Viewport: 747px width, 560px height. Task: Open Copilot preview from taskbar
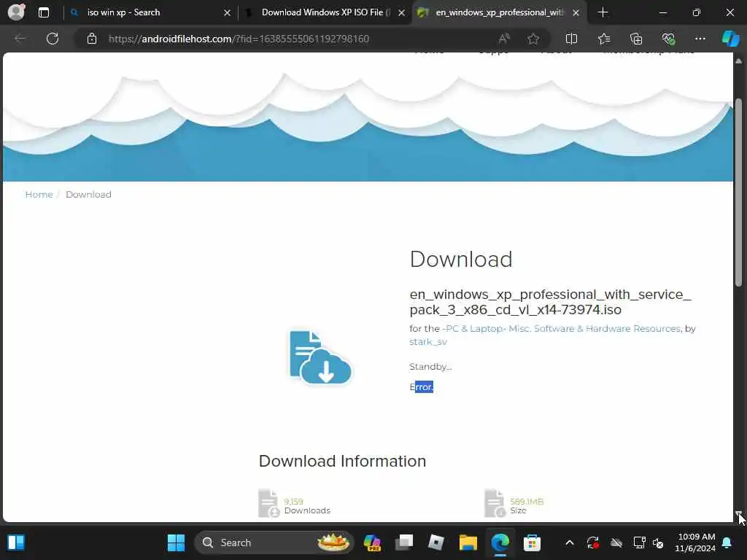tap(372, 542)
